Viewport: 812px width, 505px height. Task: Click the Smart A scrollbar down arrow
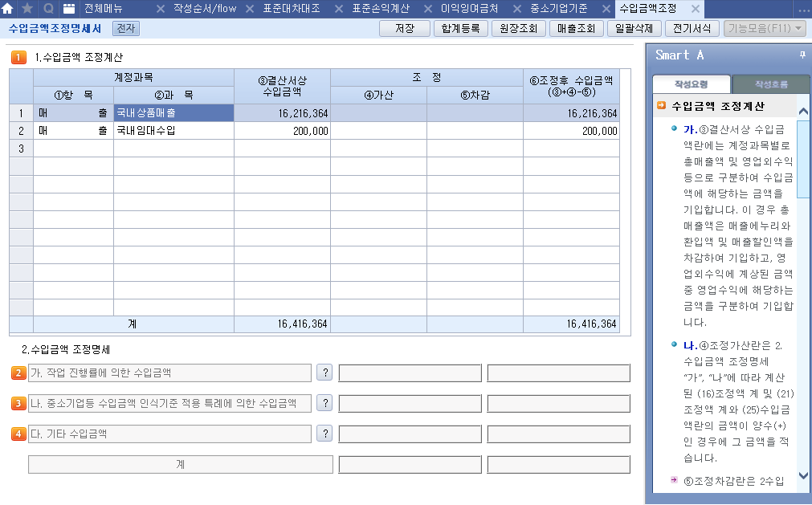803,475
